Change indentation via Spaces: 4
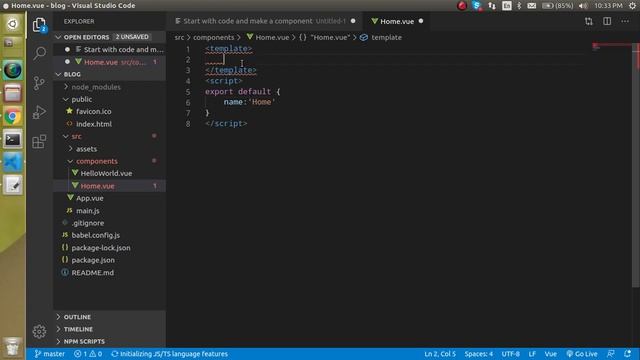 click(x=478, y=354)
